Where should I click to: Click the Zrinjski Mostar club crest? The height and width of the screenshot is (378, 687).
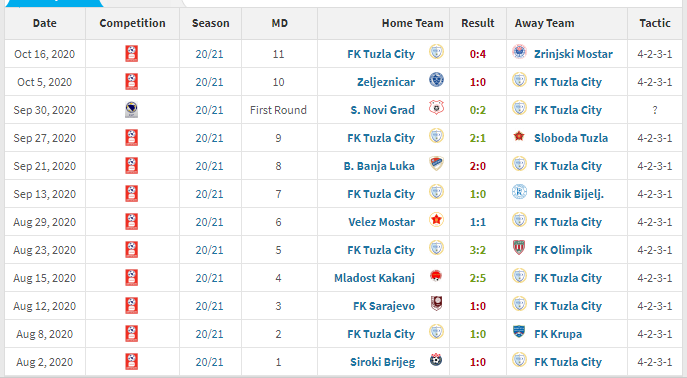point(520,53)
